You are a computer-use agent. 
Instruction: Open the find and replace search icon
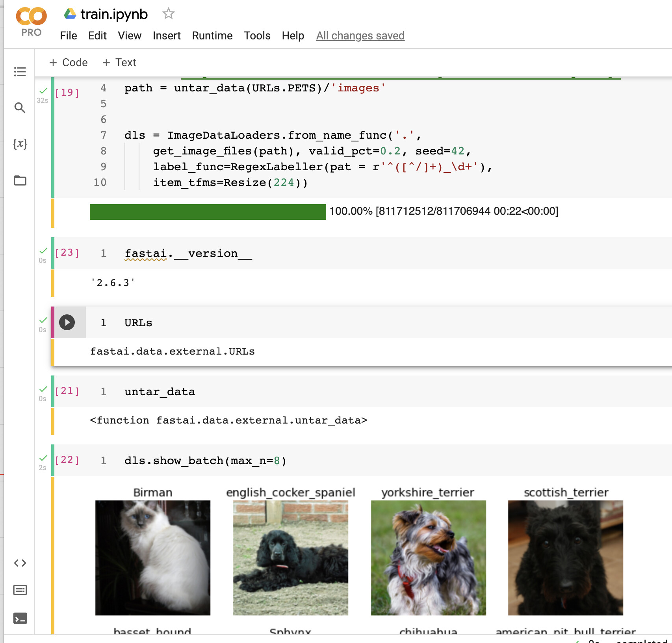coord(20,108)
